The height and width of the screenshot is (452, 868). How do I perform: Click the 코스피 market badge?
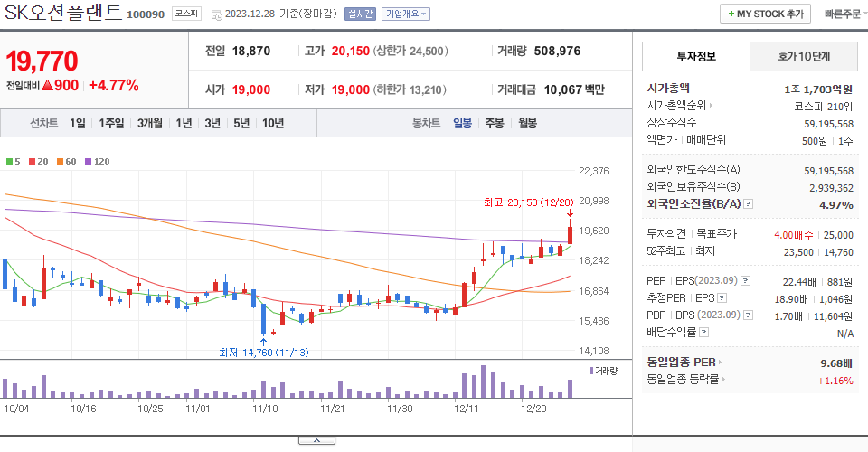(186, 14)
